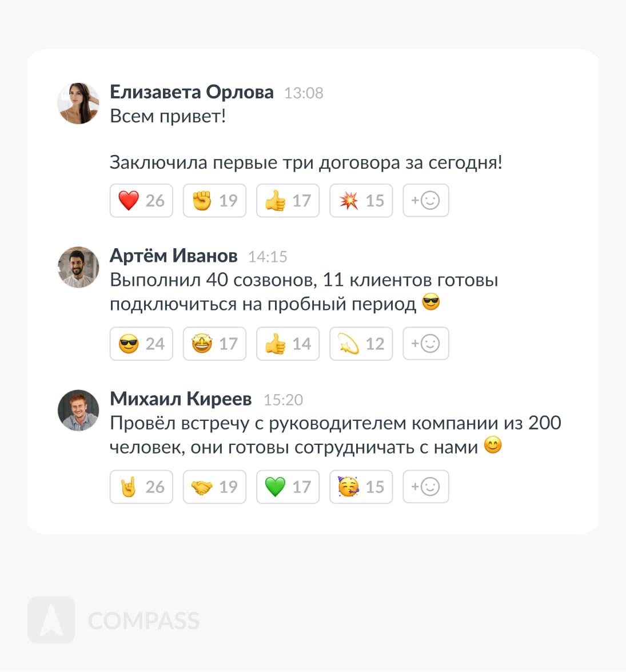
Task: Toggle thumbs up reaction with 14
Action: coord(288,344)
